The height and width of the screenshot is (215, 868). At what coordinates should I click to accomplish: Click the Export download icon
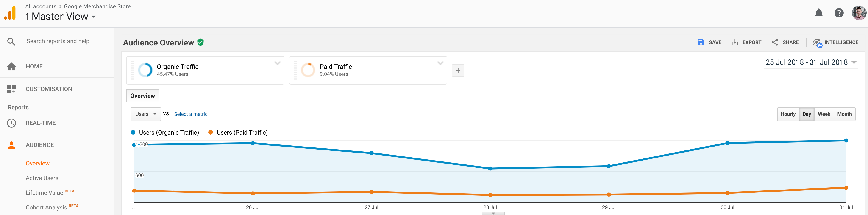pyautogui.click(x=735, y=42)
